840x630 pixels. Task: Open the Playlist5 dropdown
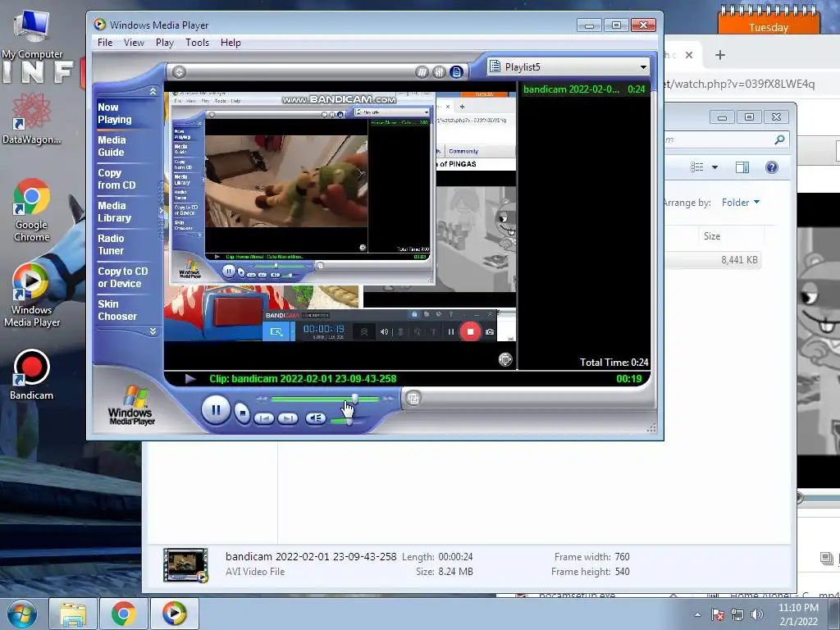coord(643,67)
